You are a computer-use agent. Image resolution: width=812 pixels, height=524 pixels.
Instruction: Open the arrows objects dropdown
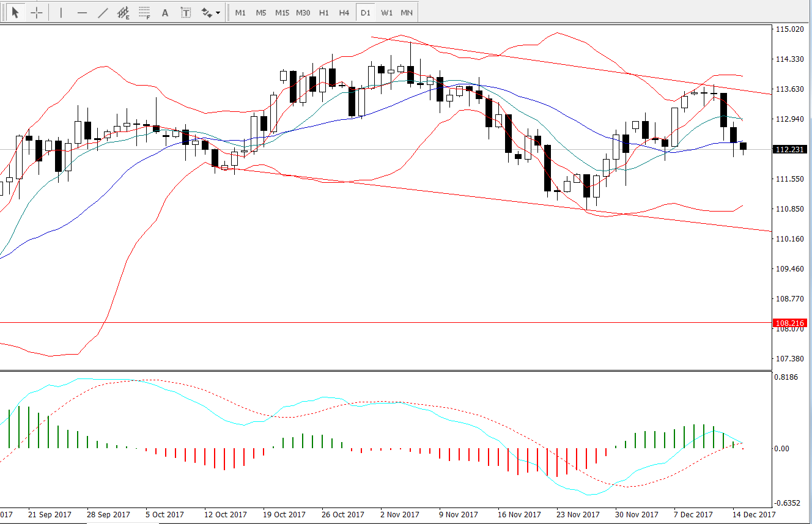tap(211, 12)
